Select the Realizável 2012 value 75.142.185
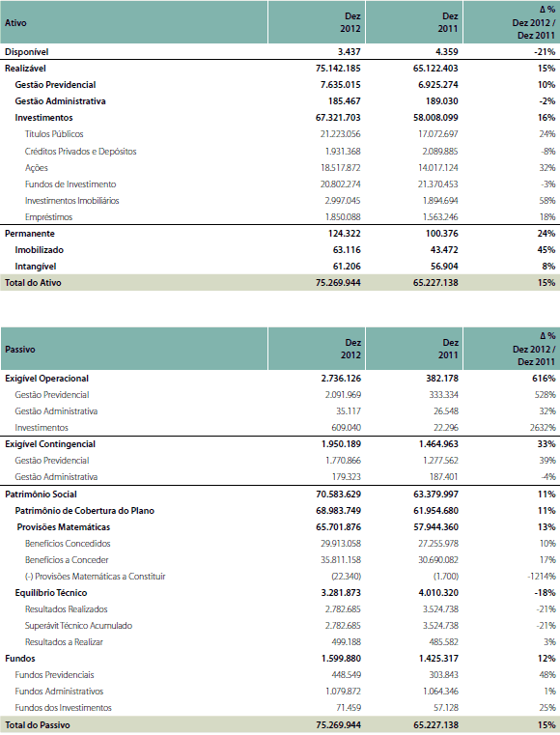Screen dimensions: 560x735 point(338,69)
